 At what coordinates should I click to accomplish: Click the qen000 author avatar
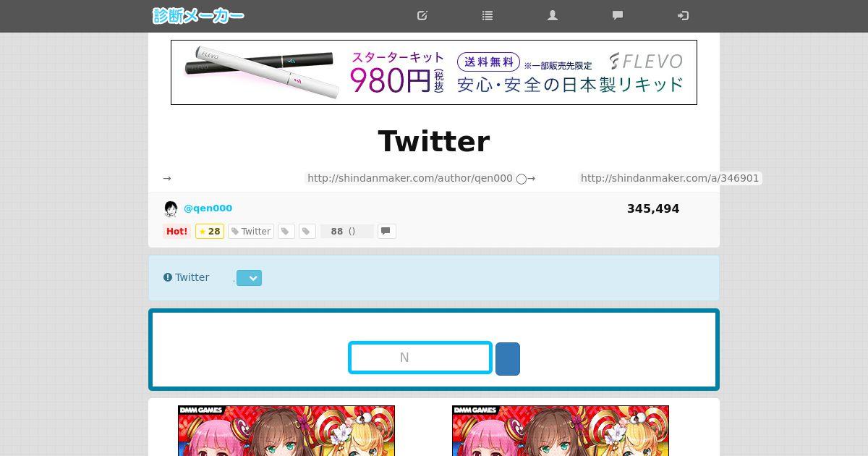point(171,209)
